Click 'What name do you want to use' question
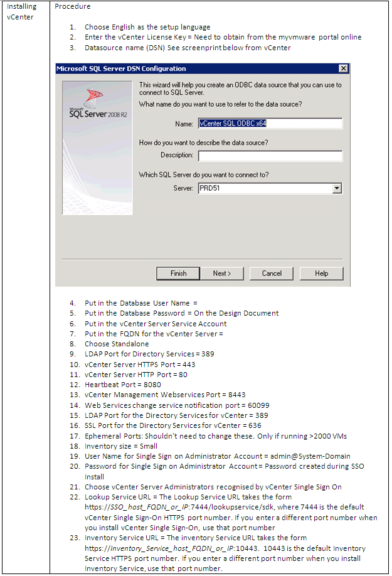Image resolution: width=392 pixels, height=576 pixels. [220, 104]
